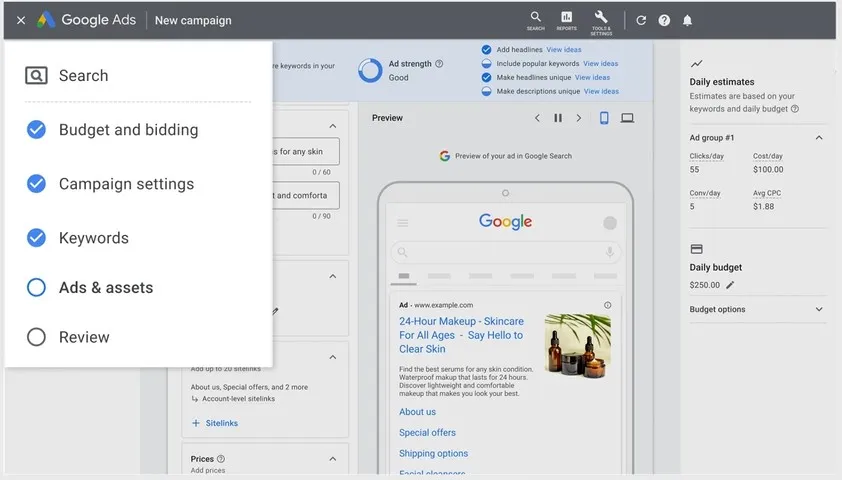Click Make descriptions unique half-circle indicator

pyautogui.click(x=487, y=91)
